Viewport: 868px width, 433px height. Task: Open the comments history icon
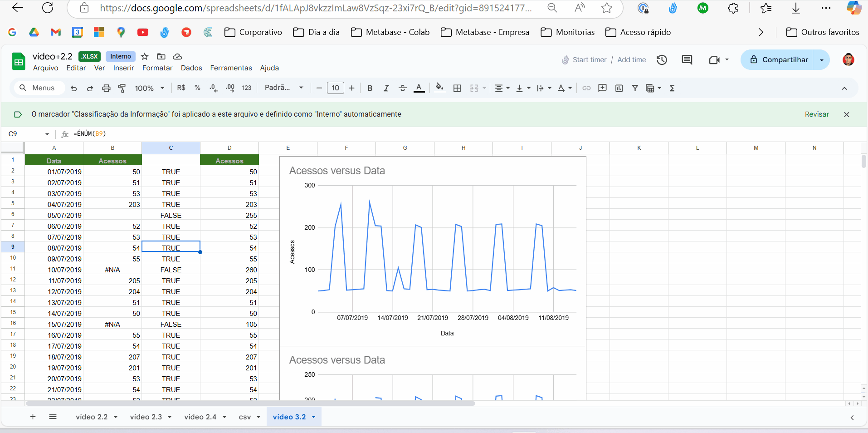coord(687,60)
